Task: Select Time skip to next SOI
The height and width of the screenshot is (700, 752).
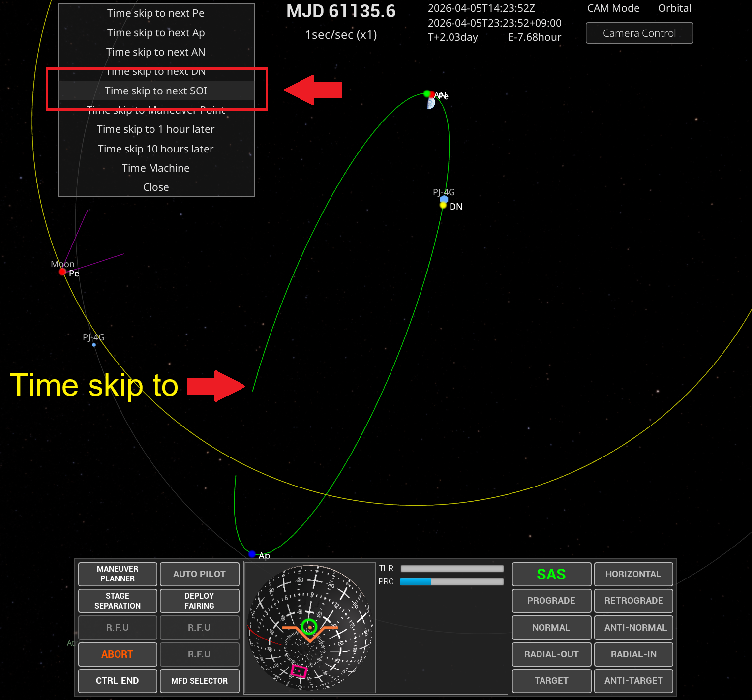Action: (156, 91)
